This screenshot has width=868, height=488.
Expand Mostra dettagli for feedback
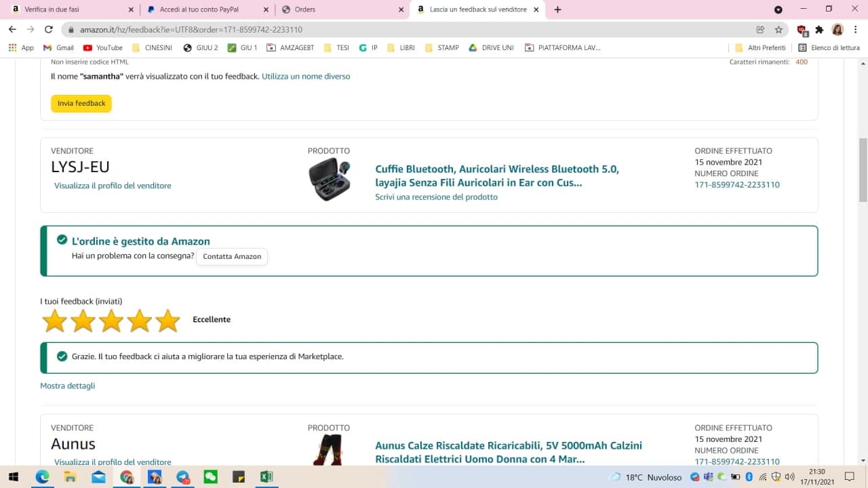[67, 386]
